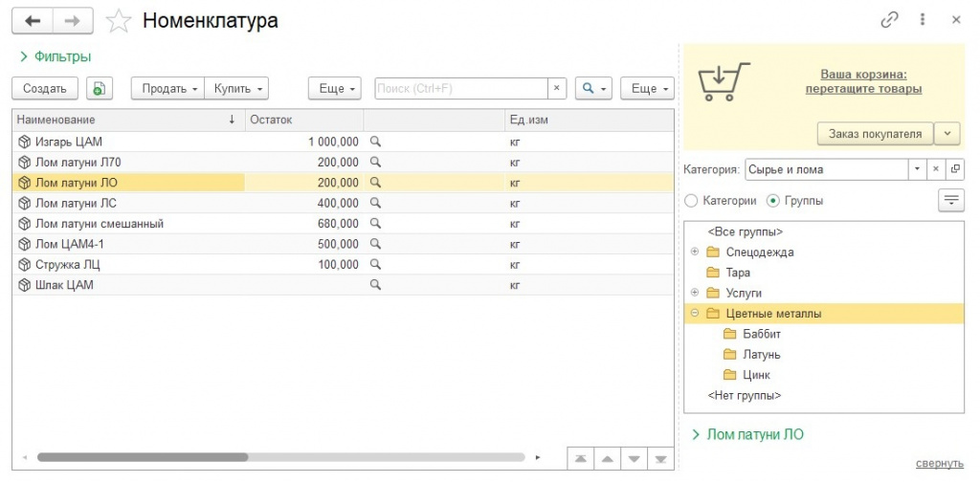Add Номенклатура to favorites with star icon
Image resolution: width=980 pixels, height=483 pixels.
click(118, 20)
